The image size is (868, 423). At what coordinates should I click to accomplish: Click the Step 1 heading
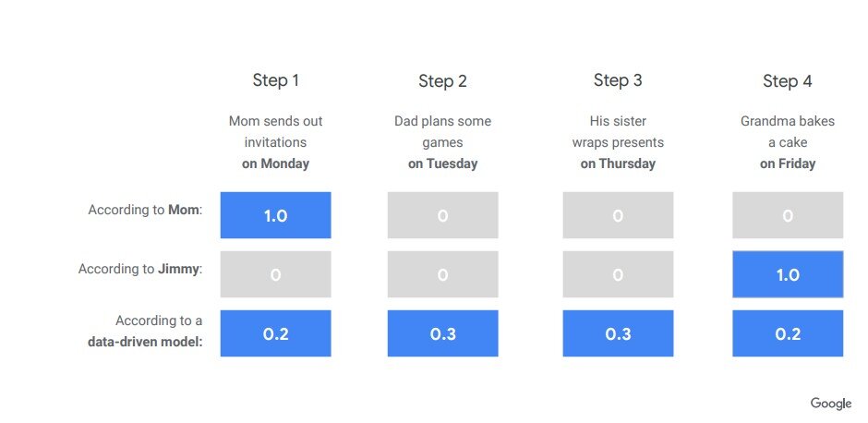click(x=276, y=80)
